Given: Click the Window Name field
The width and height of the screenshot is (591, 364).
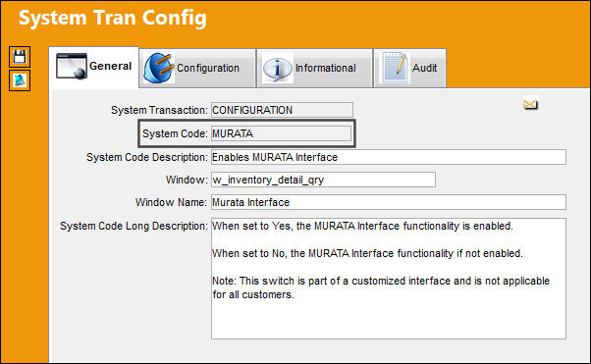Looking at the screenshot, I should point(389,202).
